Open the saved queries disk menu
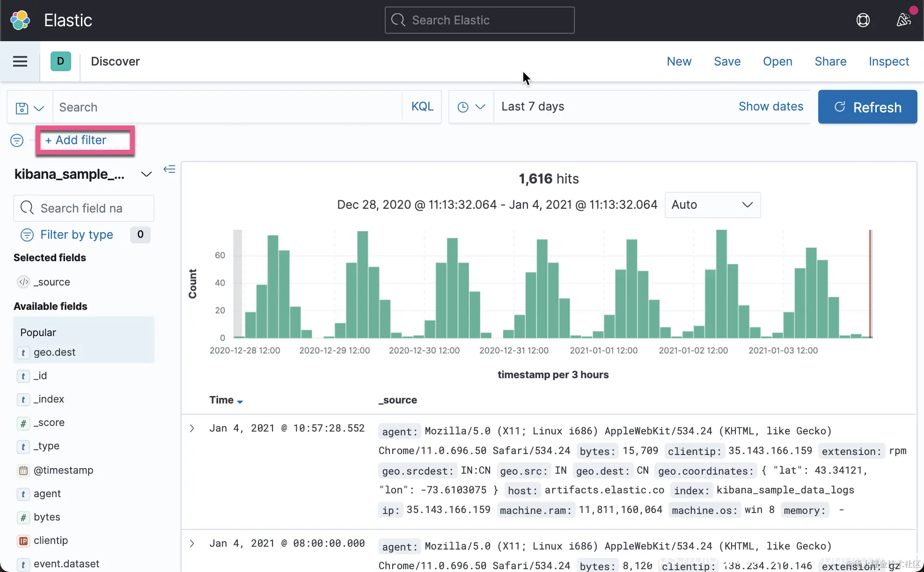Image resolution: width=924 pixels, height=572 pixels. coord(29,108)
